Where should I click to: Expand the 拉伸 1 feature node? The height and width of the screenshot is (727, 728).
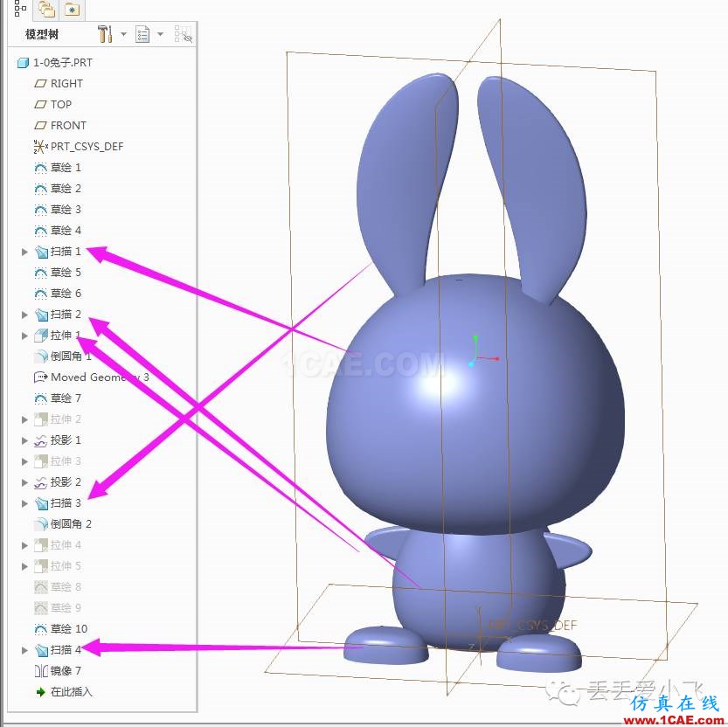click(x=24, y=336)
